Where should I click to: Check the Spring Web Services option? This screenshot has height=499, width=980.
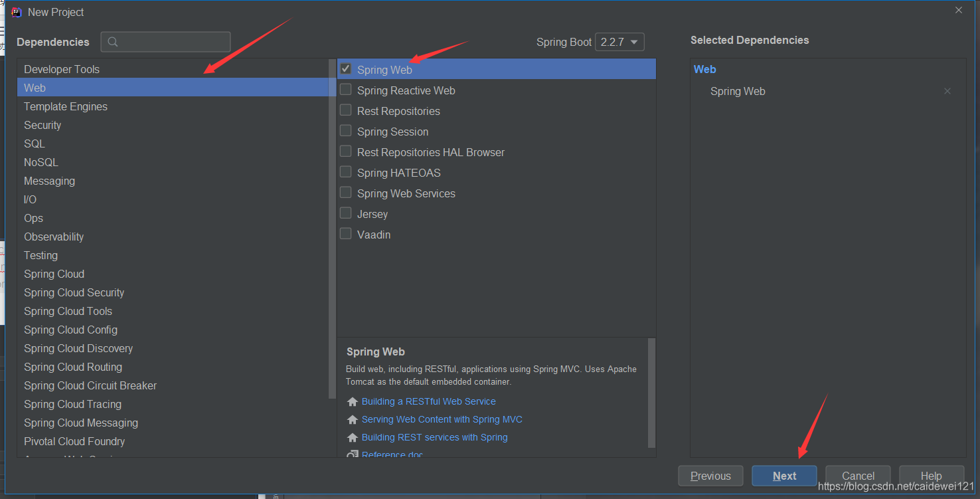[346, 192]
